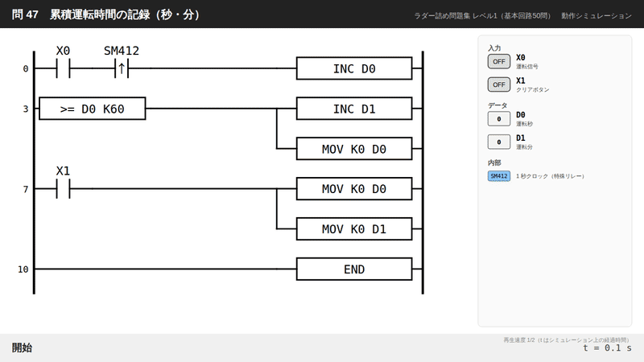Click MOV K0 D0 on rung 7
The image size is (644, 362).
pyautogui.click(x=354, y=189)
